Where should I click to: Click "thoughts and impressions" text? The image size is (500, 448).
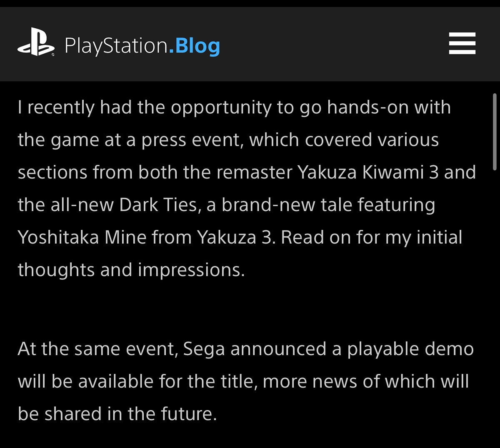click(x=131, y=270)
